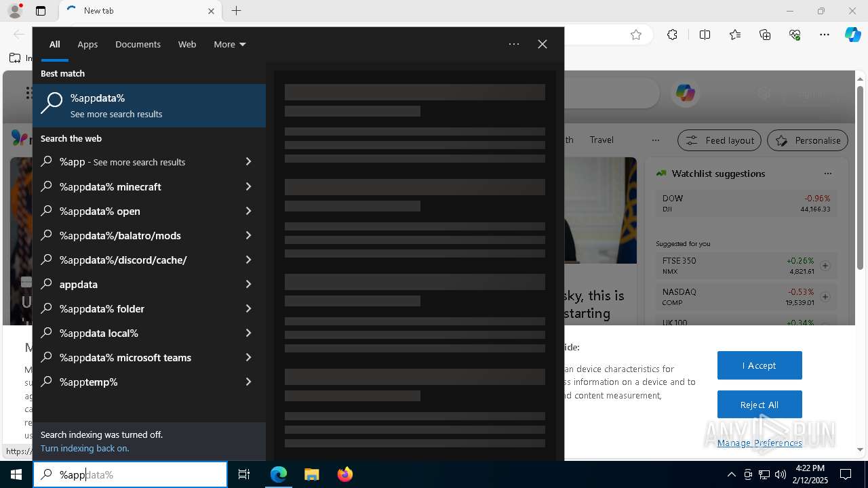Image resolution: width=868 pixels, height=488 pixels.
Task: Open Microsoft Edge from the taskbar
Action: pos(279,474)
